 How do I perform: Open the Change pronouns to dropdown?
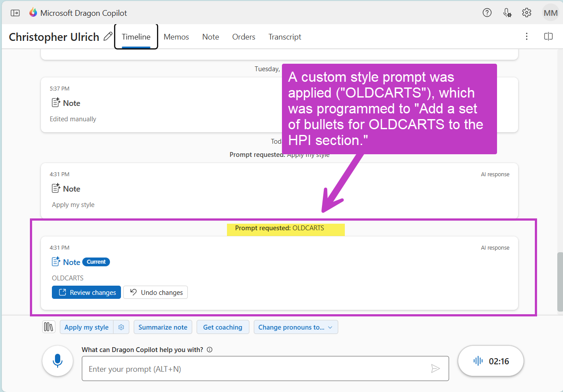(296, 327)
